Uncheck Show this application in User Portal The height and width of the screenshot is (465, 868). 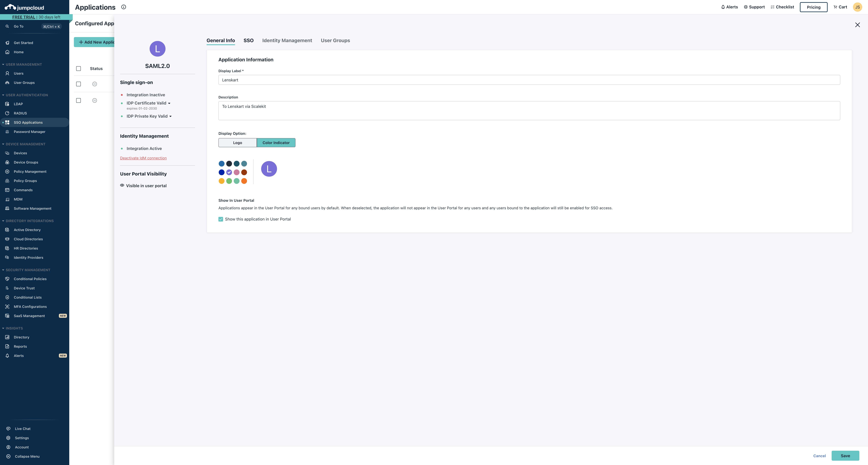point(221,219)
